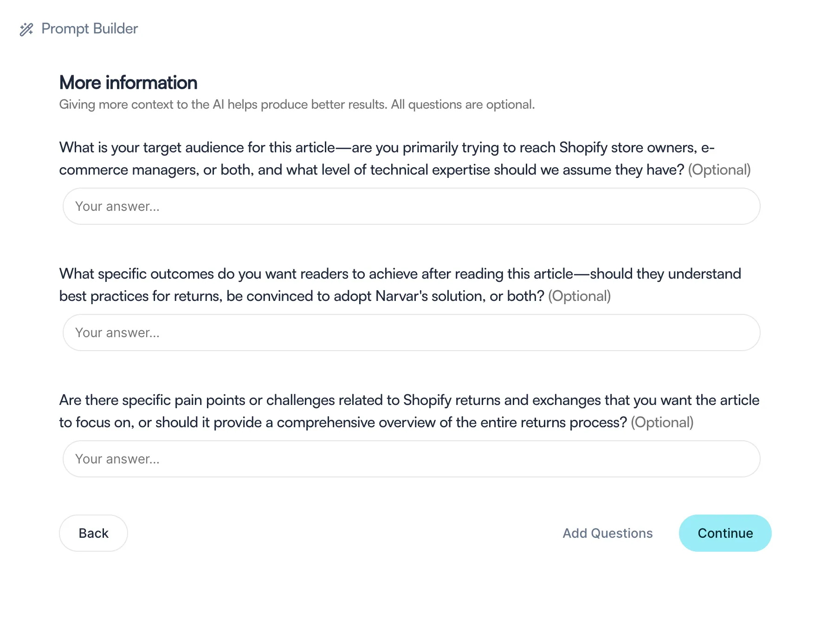Click placeholder text in first answer box
This screenshot has width=840, height=639.
pos(117,206)
